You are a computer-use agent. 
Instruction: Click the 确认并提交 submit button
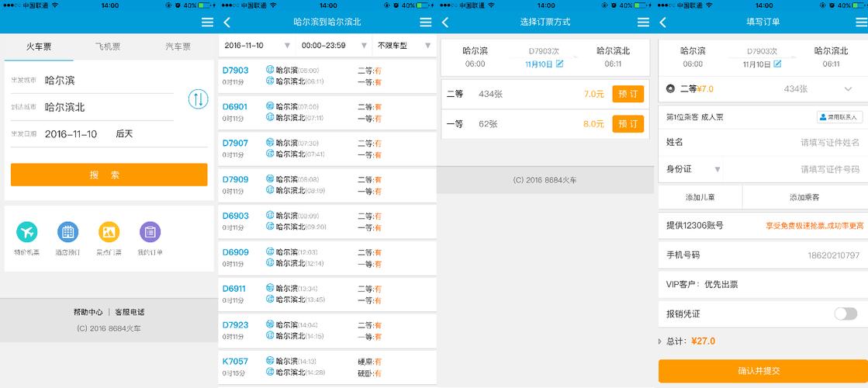(x=763, y=371)
